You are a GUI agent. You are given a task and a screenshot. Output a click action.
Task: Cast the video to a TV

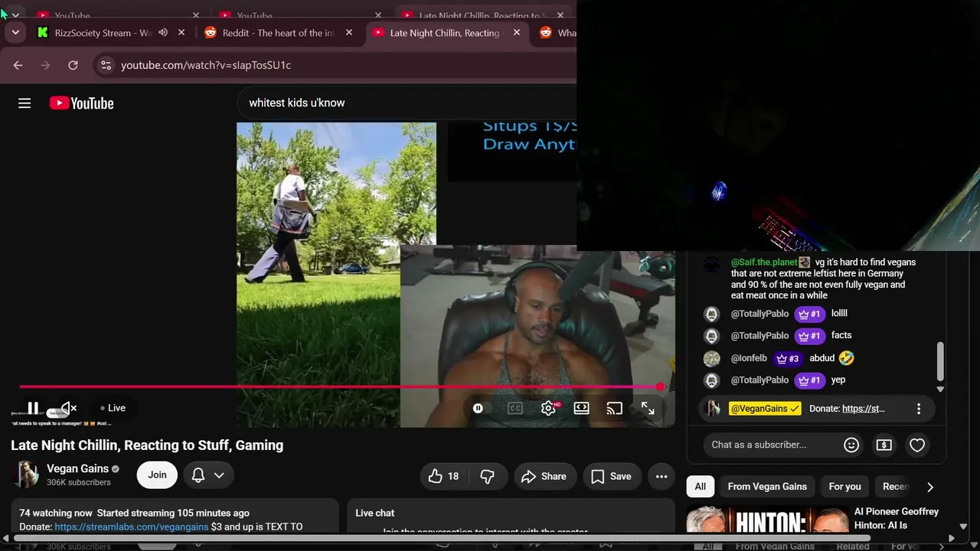coord(615,409)
